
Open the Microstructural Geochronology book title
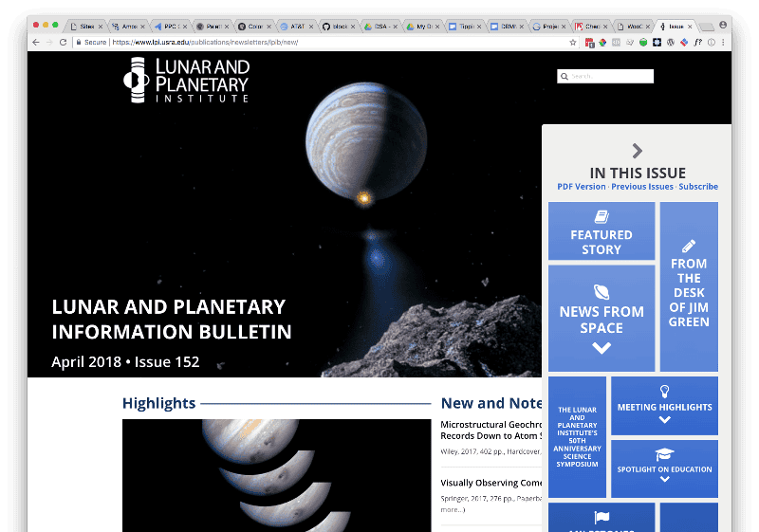tap(491, 430)
